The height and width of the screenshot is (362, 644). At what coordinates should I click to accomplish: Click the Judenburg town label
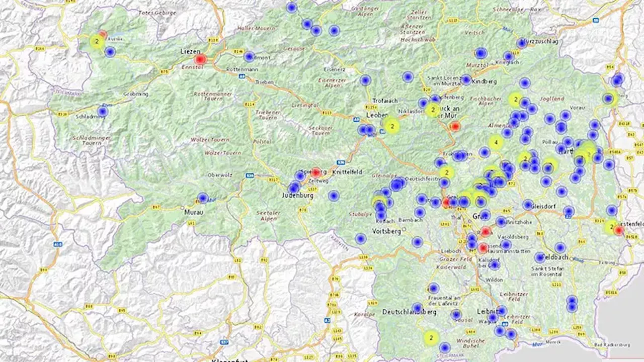point(298,196)
